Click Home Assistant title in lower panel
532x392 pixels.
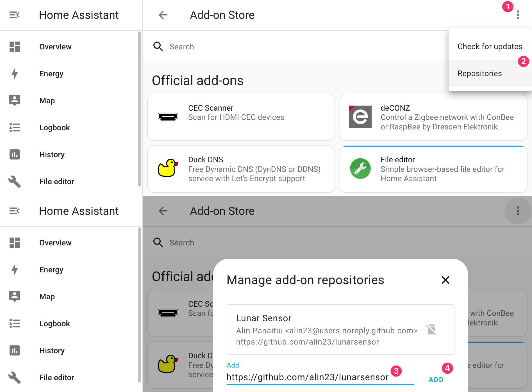click(79, 211)
